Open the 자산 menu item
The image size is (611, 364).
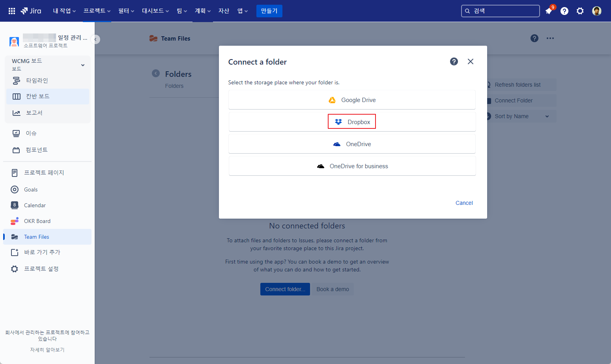224,11
